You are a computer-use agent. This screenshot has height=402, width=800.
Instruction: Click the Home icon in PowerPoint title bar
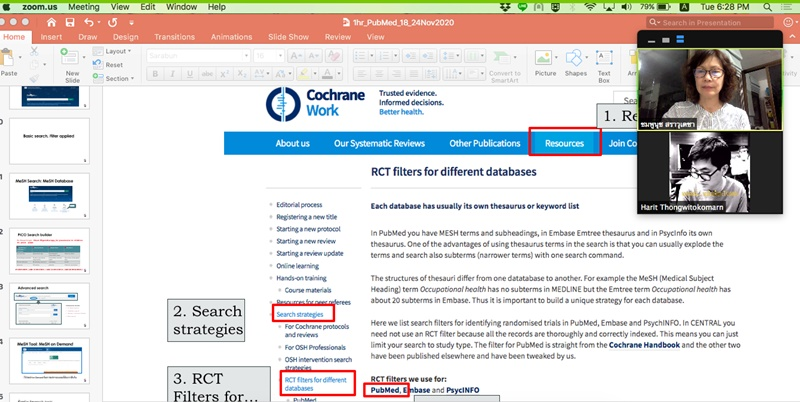[51, 22]
